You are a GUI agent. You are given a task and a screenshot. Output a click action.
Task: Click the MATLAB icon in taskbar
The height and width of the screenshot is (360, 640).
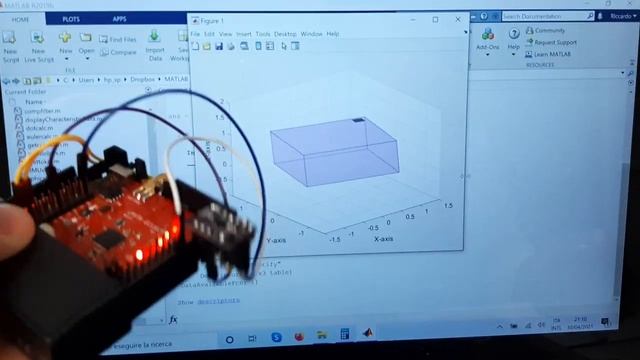tap(368, 333)
